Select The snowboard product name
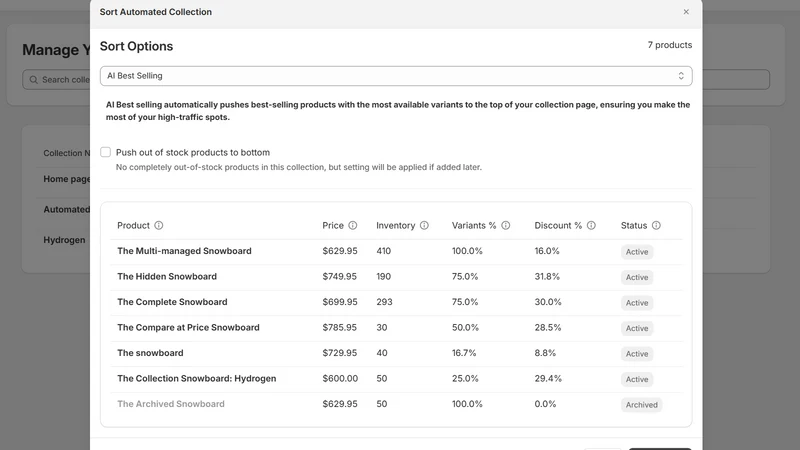 [150, 353]
